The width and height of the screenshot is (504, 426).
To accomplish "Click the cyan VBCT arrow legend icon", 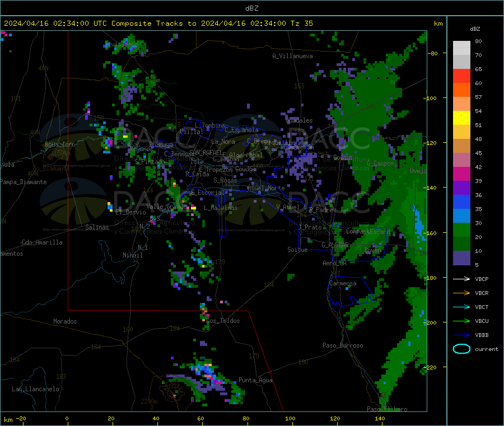I will [461, 307].
